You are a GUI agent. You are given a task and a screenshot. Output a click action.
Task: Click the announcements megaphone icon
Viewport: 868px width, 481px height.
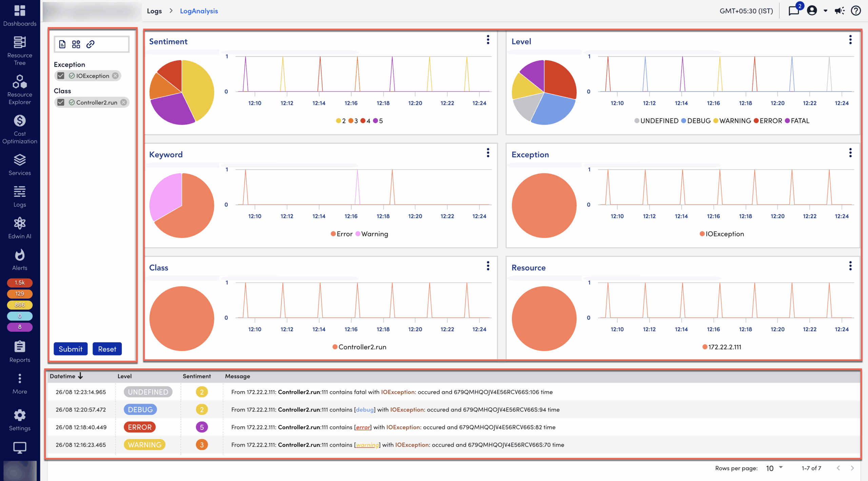coord(840,11)
